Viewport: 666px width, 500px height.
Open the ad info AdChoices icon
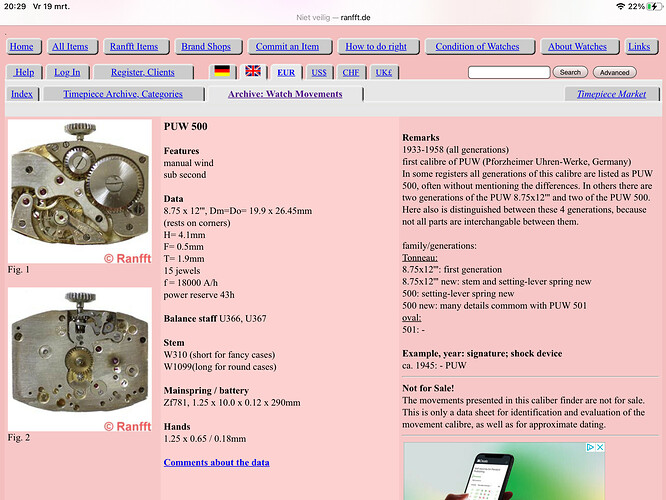click(590, 447)
